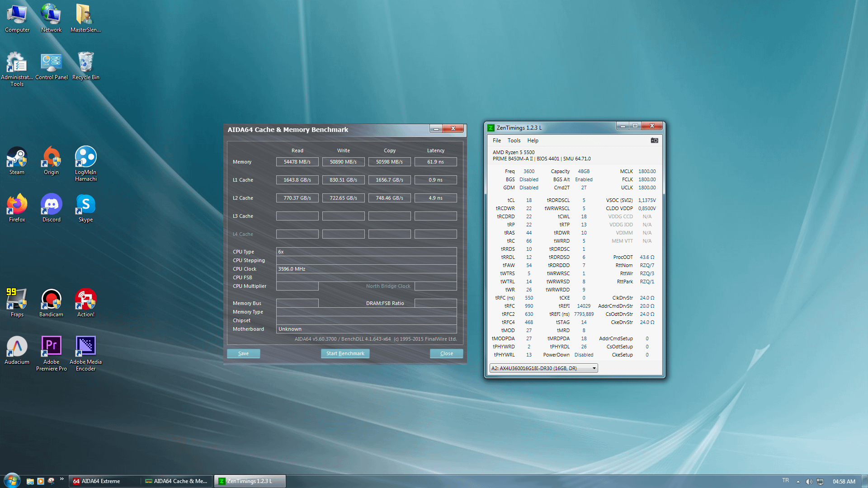This screenshot has height=488, width=868.
Task: Click Memory Copy value 50598 MB/s
Action: (389, 162)
